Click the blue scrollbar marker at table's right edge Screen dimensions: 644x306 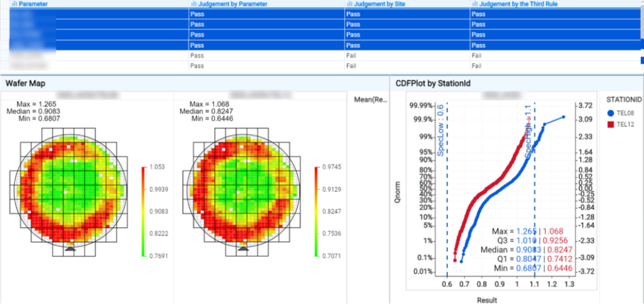coord(642,60)
